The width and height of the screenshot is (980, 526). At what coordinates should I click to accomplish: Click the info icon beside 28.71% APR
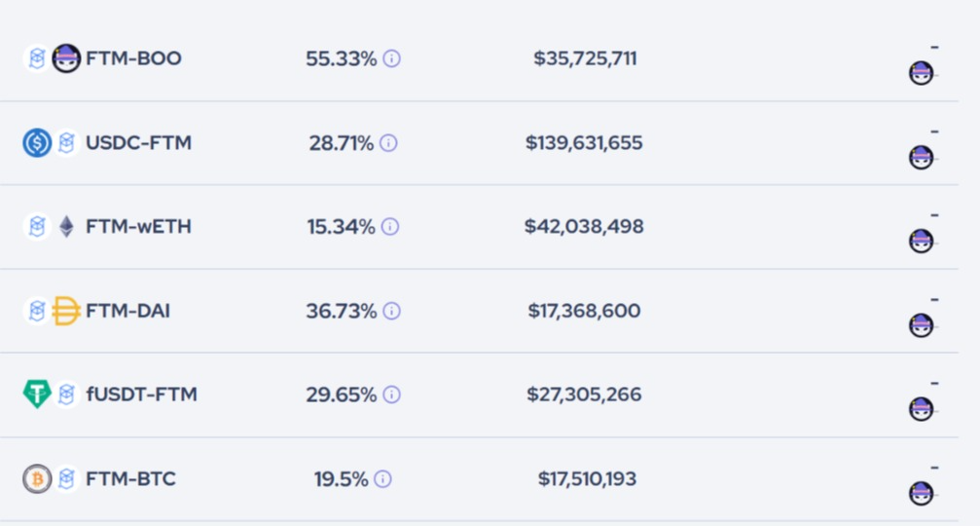point(388,143)
